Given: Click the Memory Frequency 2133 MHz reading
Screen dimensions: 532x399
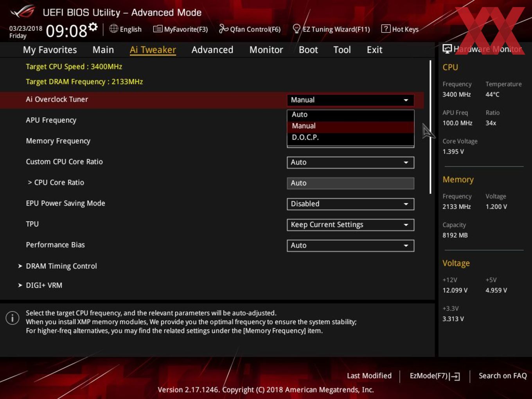Looking at the screenshot, I should pyautogui.click(x=457, y=207).
